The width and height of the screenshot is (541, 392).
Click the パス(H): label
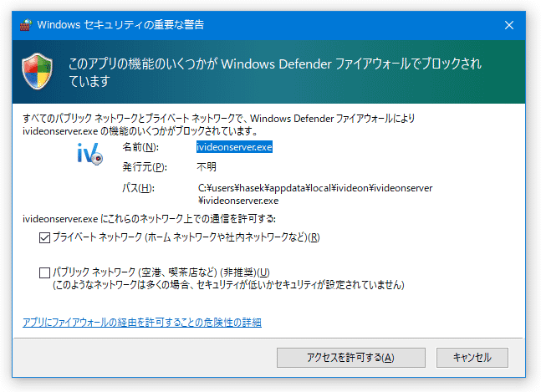click(x=138, y=188)
